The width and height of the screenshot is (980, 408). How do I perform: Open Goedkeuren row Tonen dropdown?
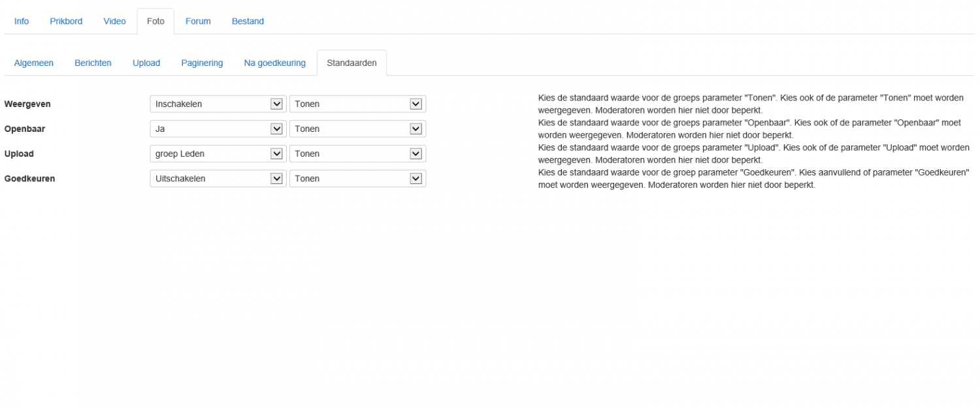[x=357, y=178]
